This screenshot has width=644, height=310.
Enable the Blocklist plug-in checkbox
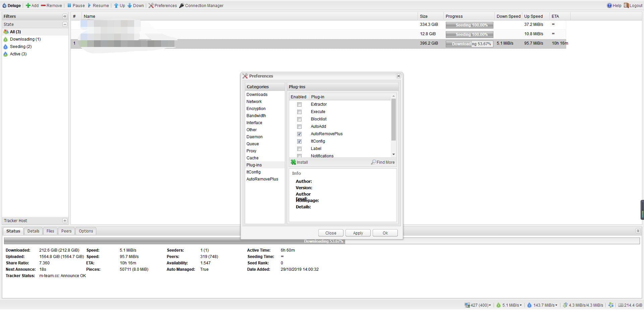click(x=300, y=119)
